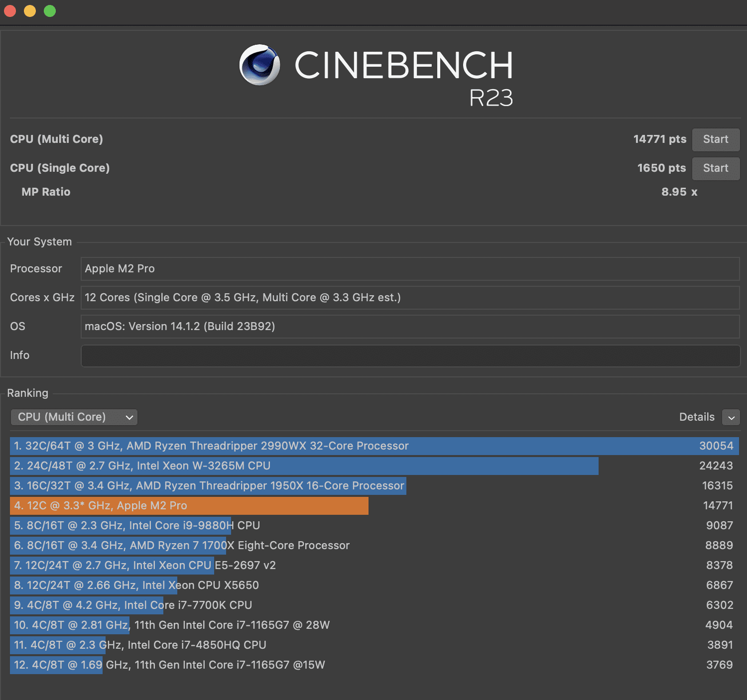
Task: Start the CPU Single Core benchmark
Action: coord(716,168)
